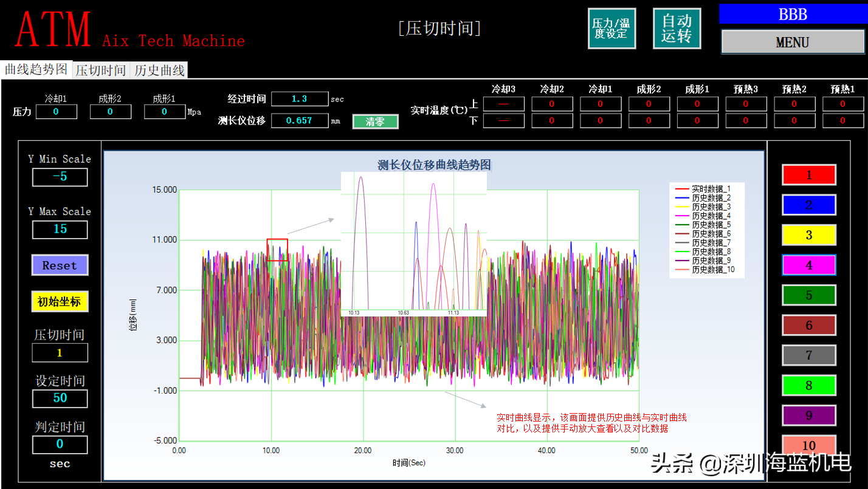Viewport: 868px width, 489px height.
Task: Click the 历史数据_9 legend entry
Action: coord(703,261)
